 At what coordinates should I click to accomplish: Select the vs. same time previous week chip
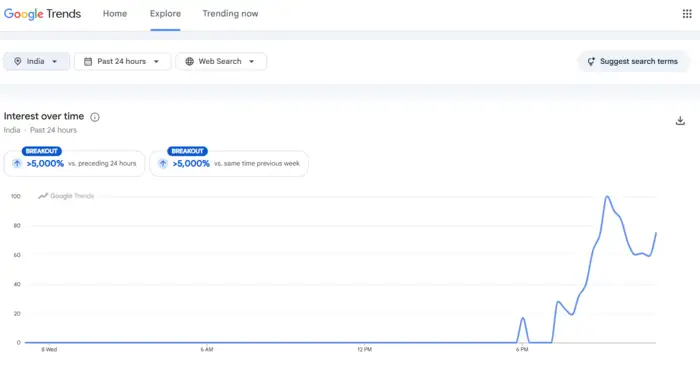(229, 164)
